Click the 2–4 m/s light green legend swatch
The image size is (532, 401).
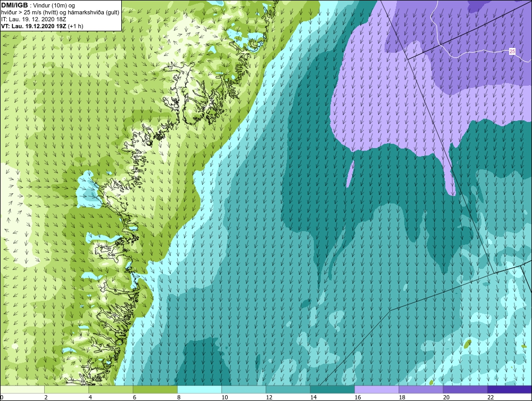(66, 389)
